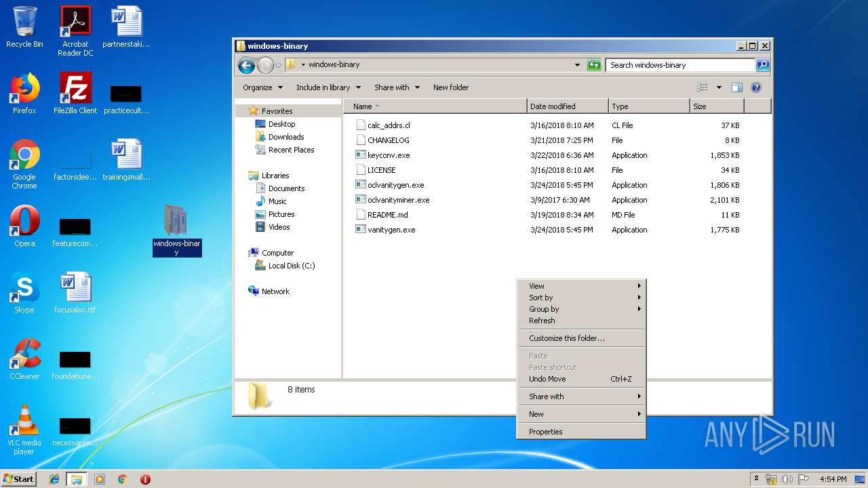Choose Refresh from context menu
The image size is (868, 488).
582,321
